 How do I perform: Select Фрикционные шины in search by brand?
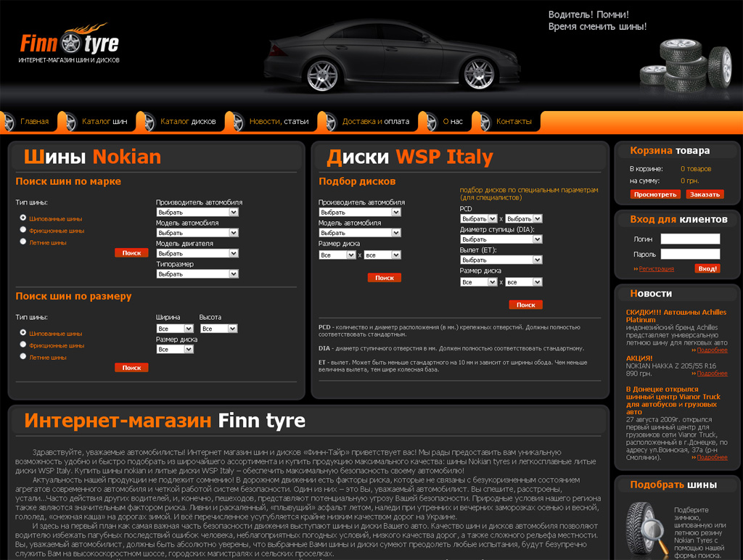[x=22, y=230]
